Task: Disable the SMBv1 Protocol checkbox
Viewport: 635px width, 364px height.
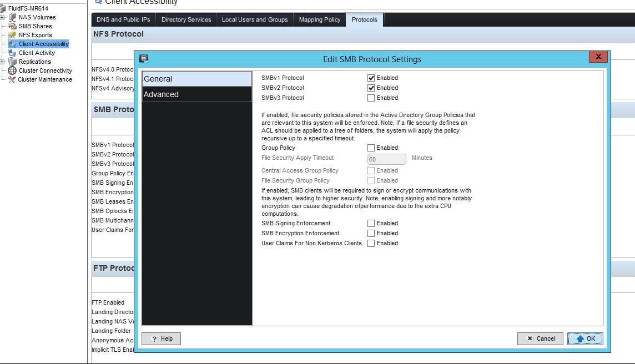Action: click(371, 78)
